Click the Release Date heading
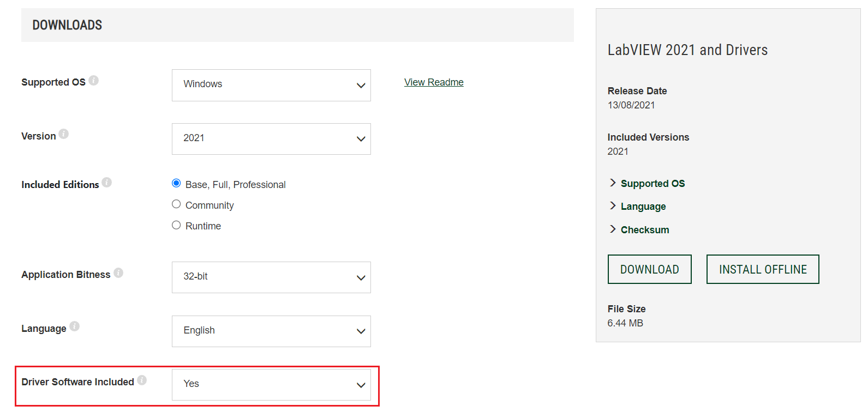 [637, 91]
